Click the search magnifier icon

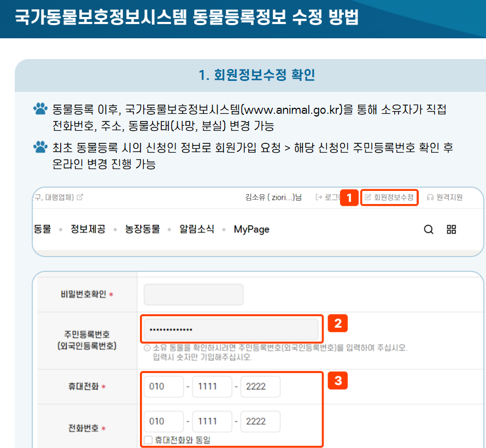[x=429, y=229]
